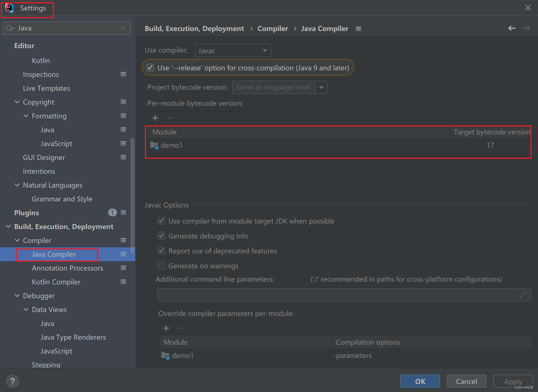Enable Generate no warnings
Viewport: 538px width, 392px height.
161,266
